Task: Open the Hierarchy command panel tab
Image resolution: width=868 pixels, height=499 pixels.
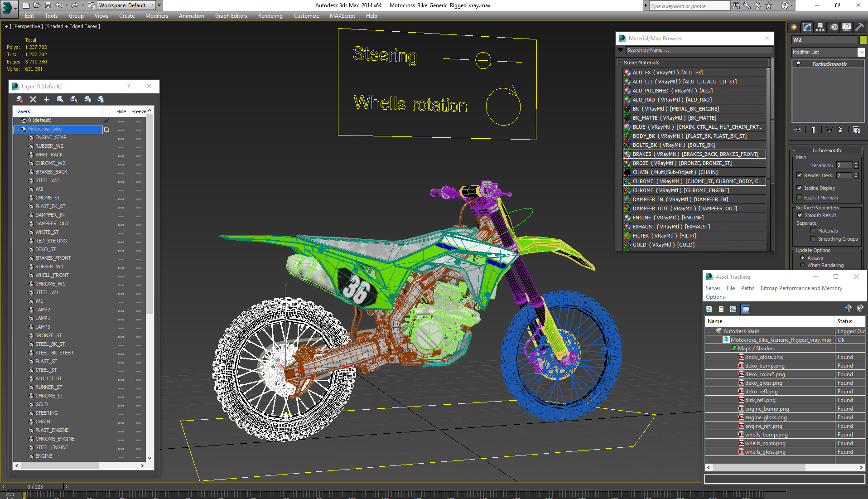Action: click(x=820, y=27)
